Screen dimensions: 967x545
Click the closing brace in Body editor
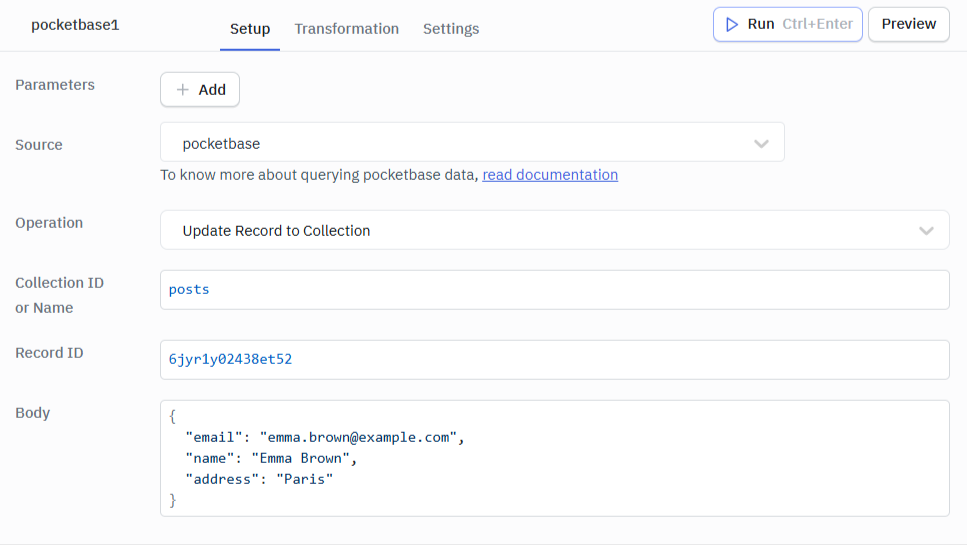173,500
